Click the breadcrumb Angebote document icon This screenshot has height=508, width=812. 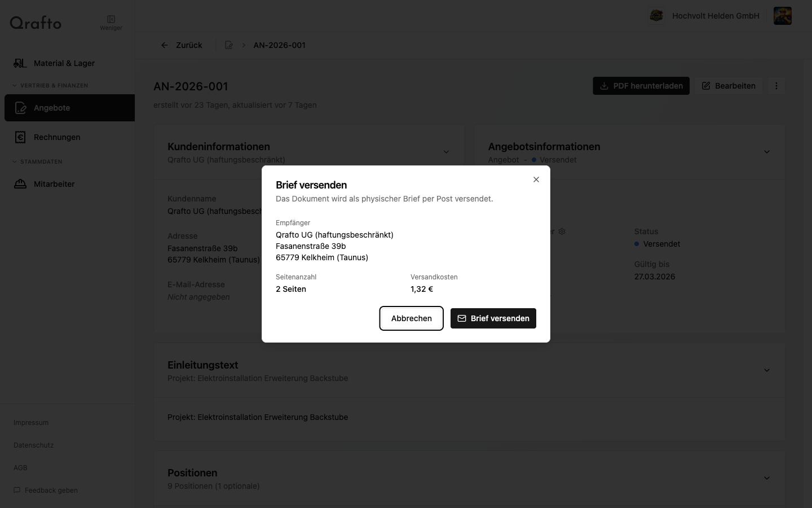tap(229, 45)
